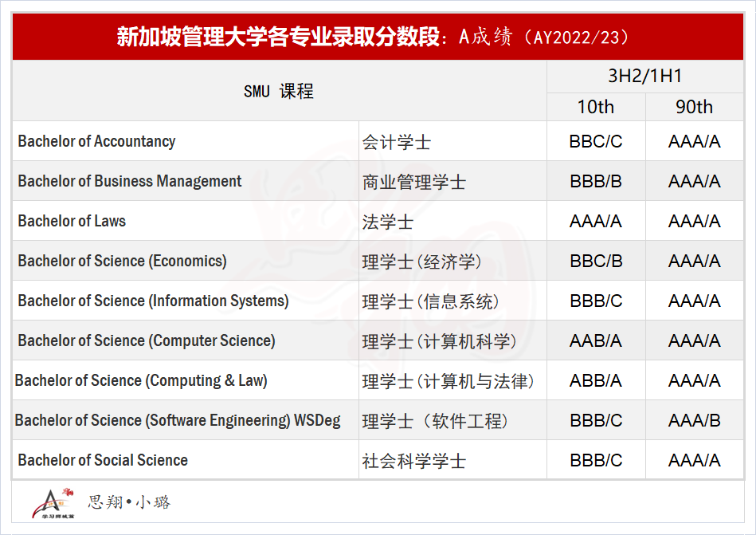
Task: Click Economics 90th percentile 'AAA/A' cell
Action: 694,261
